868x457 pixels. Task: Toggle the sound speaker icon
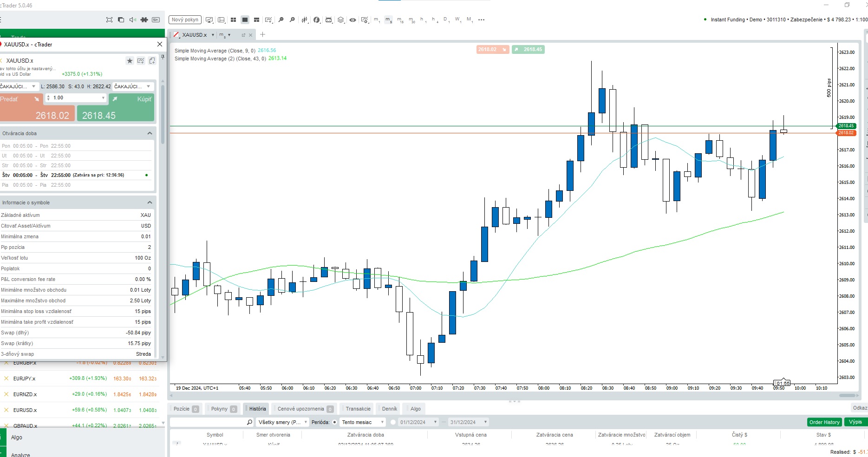click(132, 20)
